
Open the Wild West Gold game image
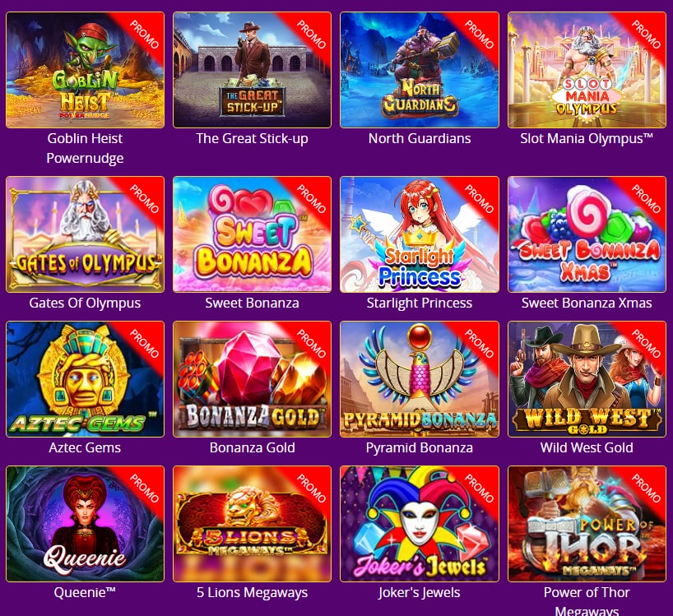[587, 379]
